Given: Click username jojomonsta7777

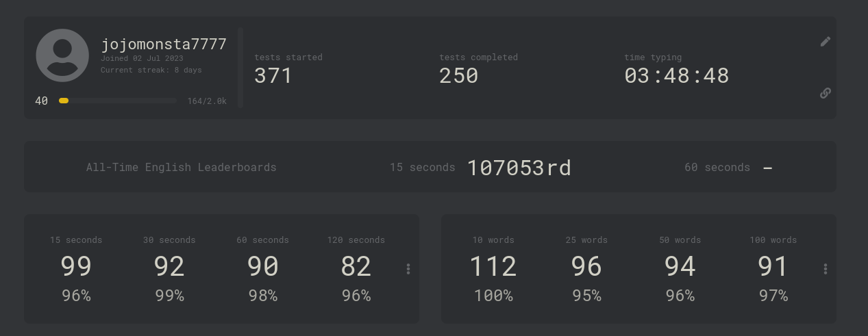Looking at the screenshot, I should pyautogui.click(x=164, y=44).
